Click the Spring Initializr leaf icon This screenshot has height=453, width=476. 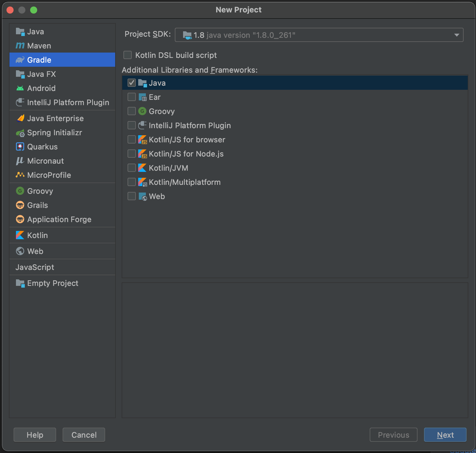tap(20, 133)
